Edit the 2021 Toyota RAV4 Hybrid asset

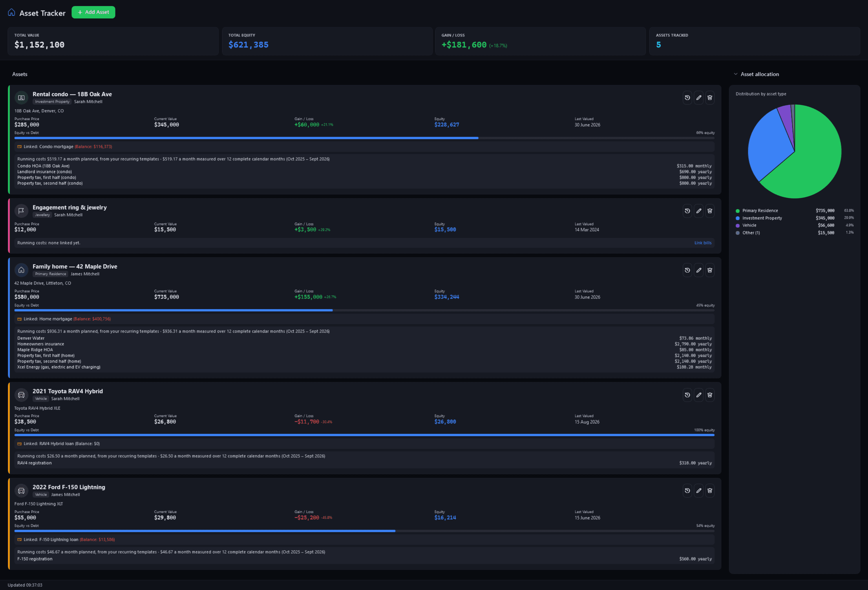[699, 395]
